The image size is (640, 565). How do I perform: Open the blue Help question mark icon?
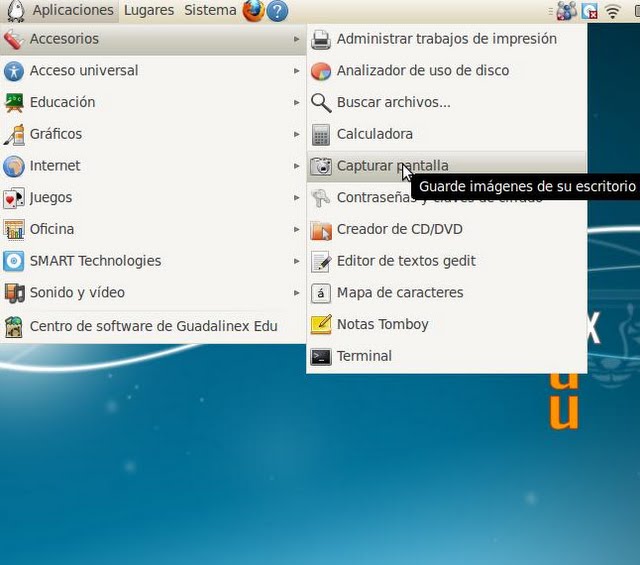pos(277,11)
